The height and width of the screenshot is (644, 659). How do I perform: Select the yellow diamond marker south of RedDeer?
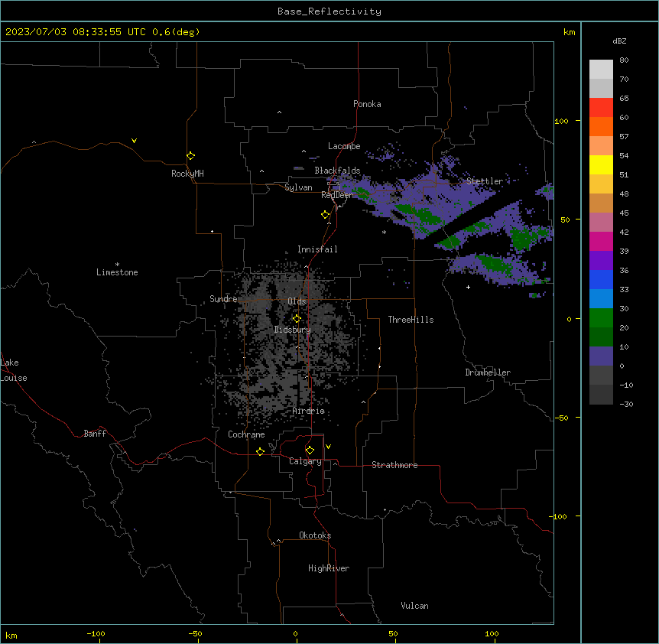tap(326, 215)
